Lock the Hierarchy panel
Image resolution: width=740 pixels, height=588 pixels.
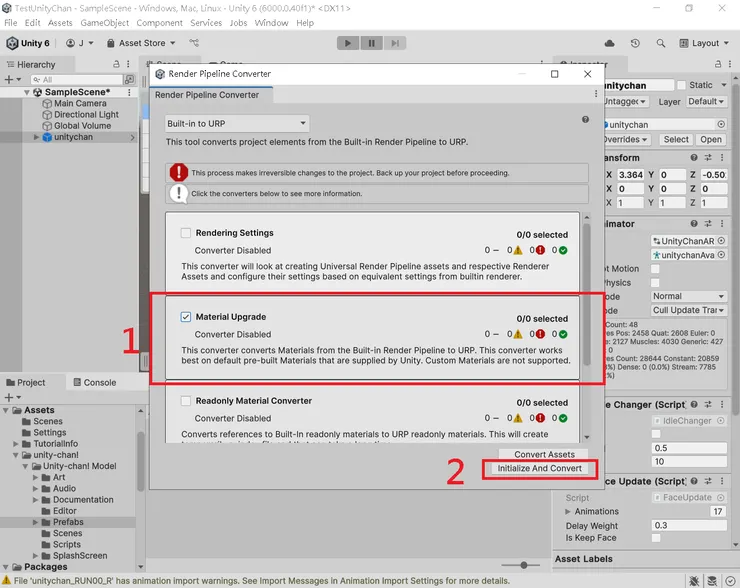(x=116, y=64)
